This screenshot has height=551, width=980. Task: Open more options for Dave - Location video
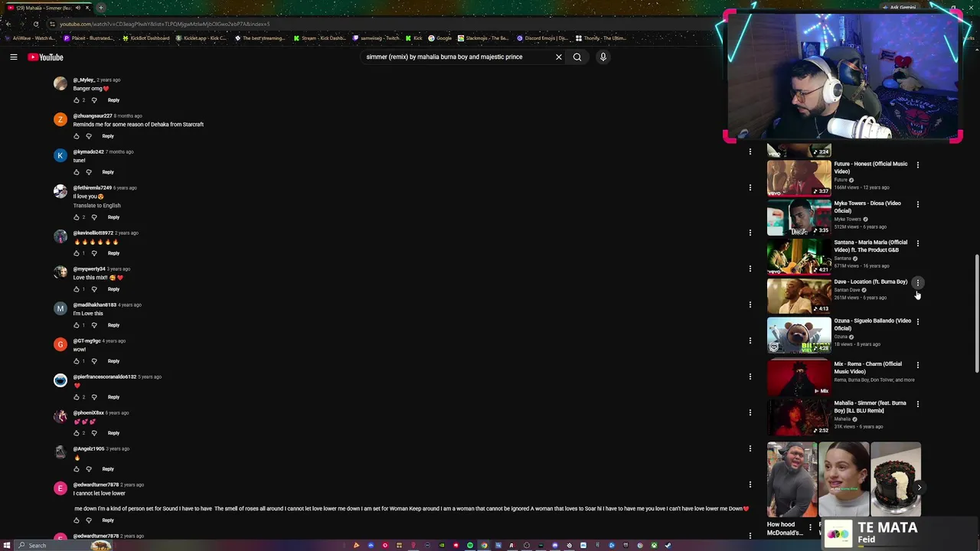point(918,282)
